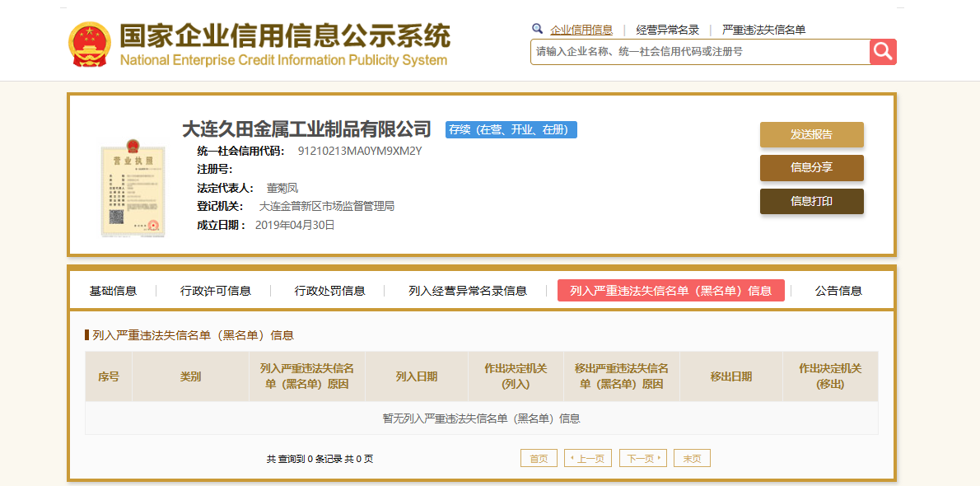The width and height of the screenshot is (980, 486).
Task: Click the red search magnifier button
Action: [x=883, y=52]
